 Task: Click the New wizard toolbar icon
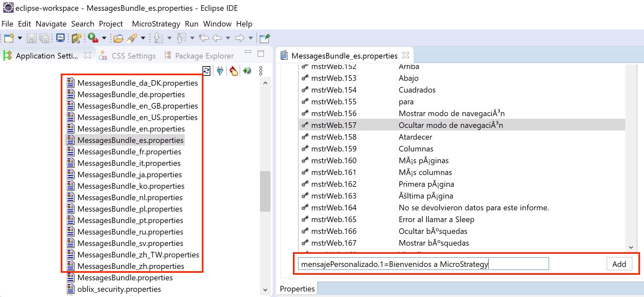click(x=9, y=38)
